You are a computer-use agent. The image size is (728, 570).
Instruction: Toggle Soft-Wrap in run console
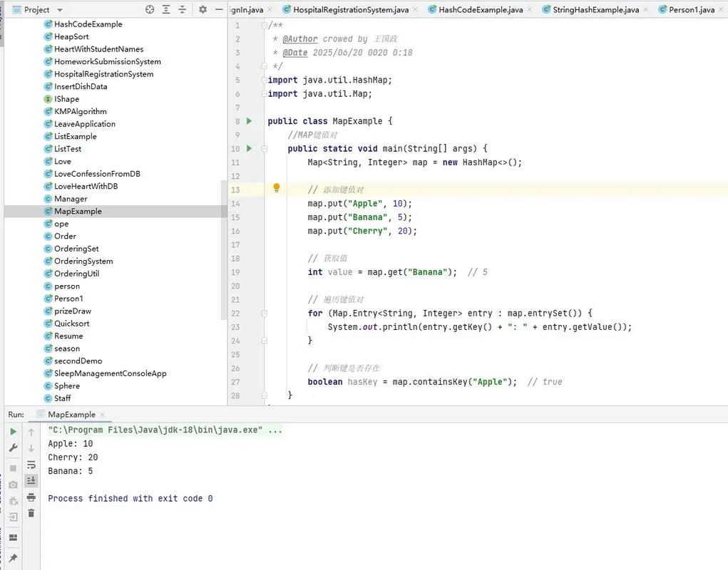pyautogui.click(x=31, y=465)
